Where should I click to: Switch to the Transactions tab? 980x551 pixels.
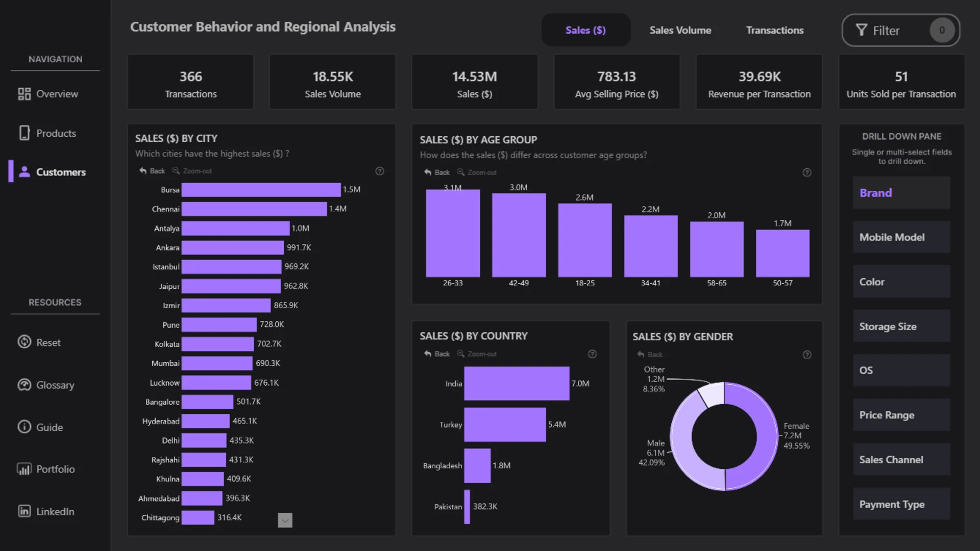coord(775,30)
